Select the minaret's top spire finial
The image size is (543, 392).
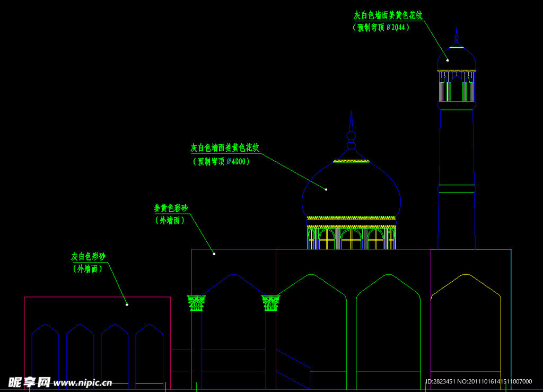click(456, 37)
